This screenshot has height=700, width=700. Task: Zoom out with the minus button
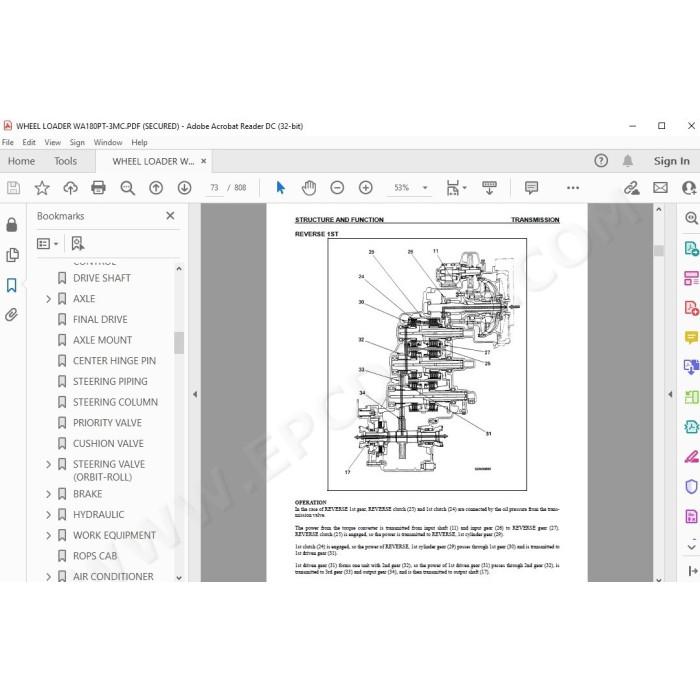(337, 188)
